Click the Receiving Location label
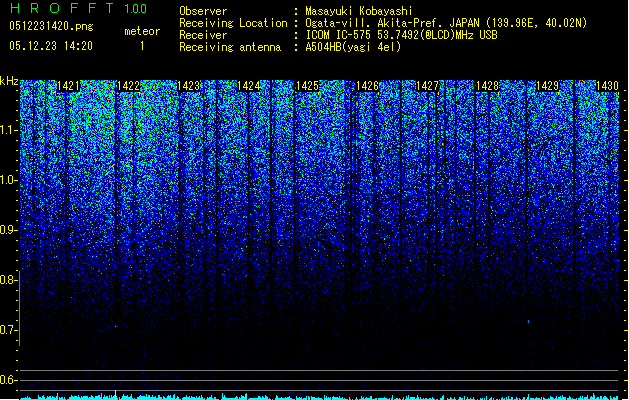 pos(233,23)
